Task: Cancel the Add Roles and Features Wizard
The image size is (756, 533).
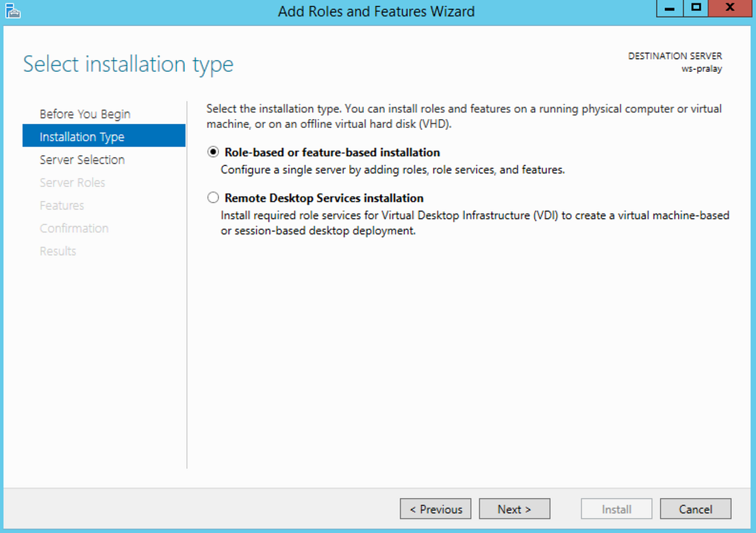Action: (x=696, y=509)
